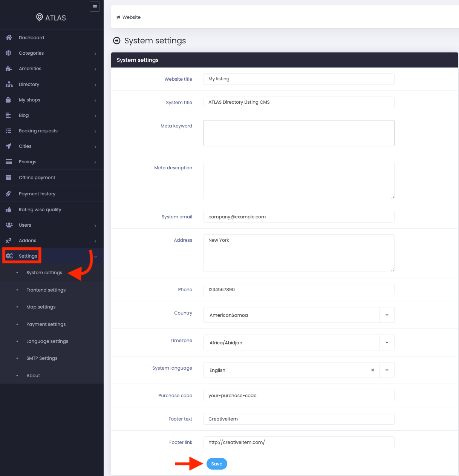Click the Address text area
This screenshot has width=459, height=476.
(299, 253)
